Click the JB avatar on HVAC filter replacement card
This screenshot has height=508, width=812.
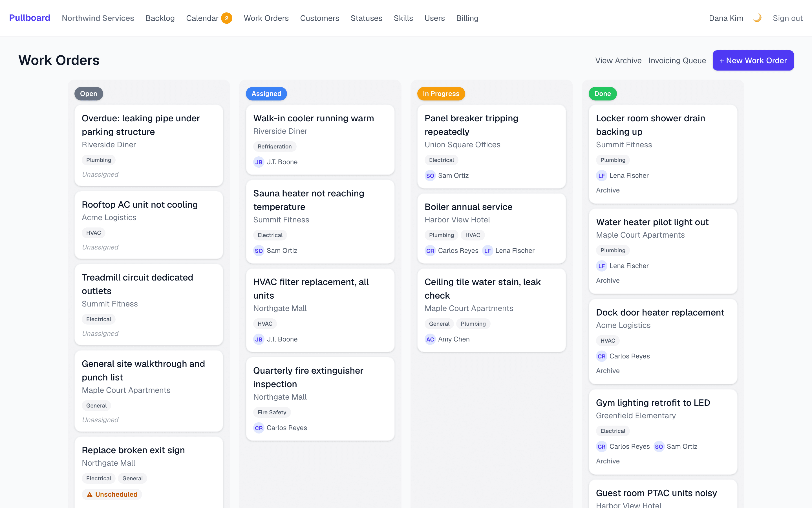(x=259, y=339)
